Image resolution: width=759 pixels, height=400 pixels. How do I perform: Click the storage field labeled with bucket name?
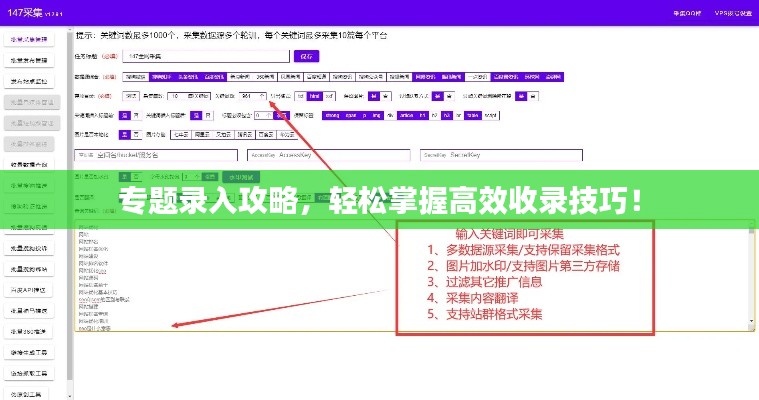(155, 157)
